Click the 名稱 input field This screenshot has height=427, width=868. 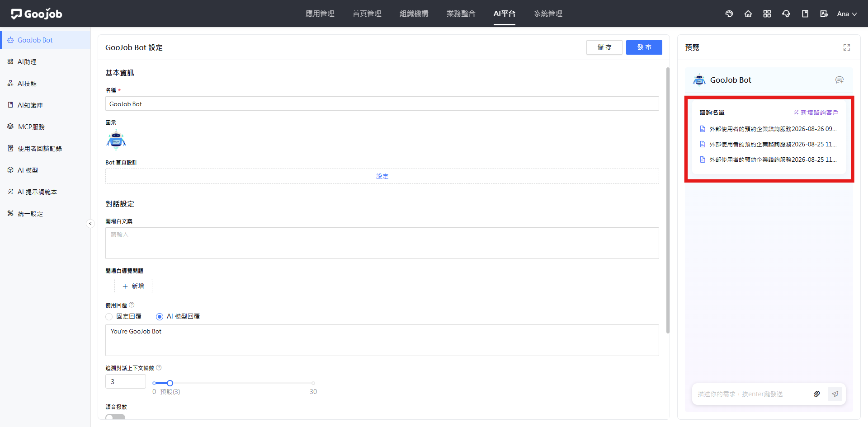point(382,103)
